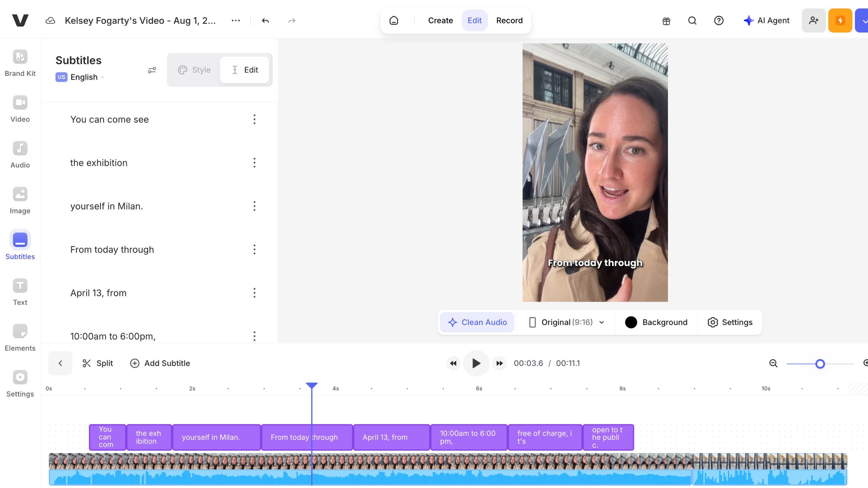Edit the 'April 13, from' subtitle text
The width and height of the screenshot is (868, 488).
click(98, 293)
